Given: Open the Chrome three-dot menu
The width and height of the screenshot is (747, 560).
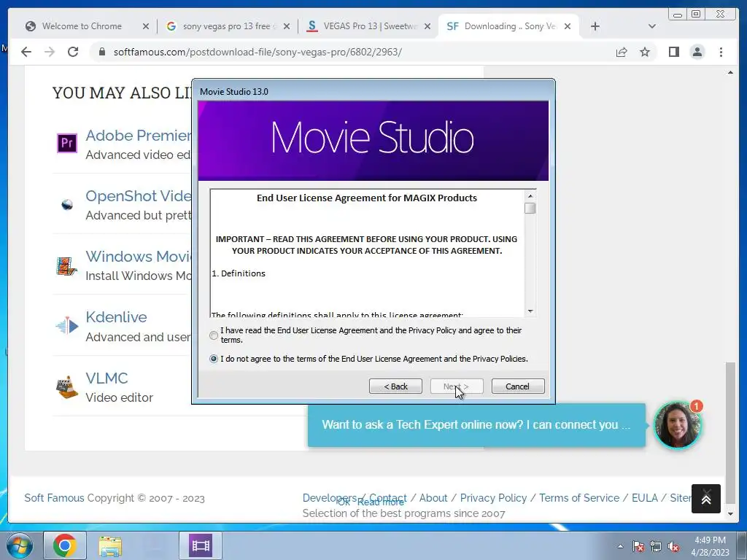Looking at the screenshot, I should coord(721,52).
